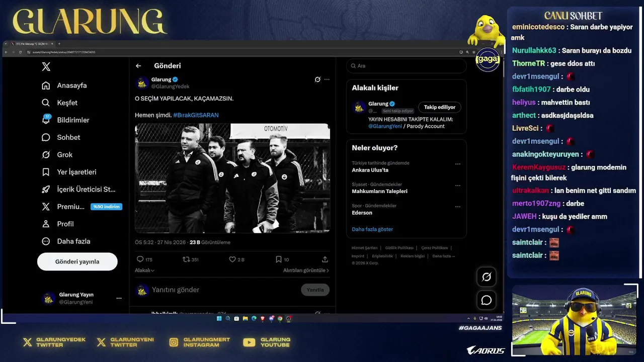
Task: Open Google Chrome from the taskbar
Action: tap(280, 318)
